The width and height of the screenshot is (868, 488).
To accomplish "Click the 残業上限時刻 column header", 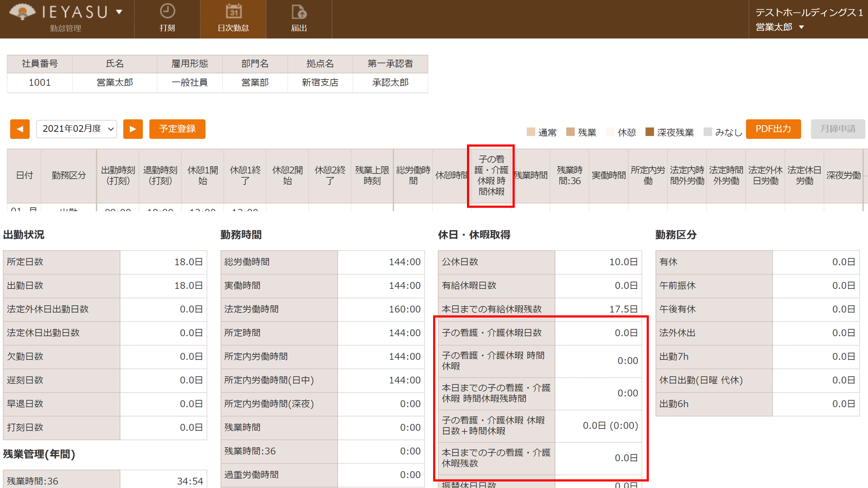I will [x=372, y=175].
